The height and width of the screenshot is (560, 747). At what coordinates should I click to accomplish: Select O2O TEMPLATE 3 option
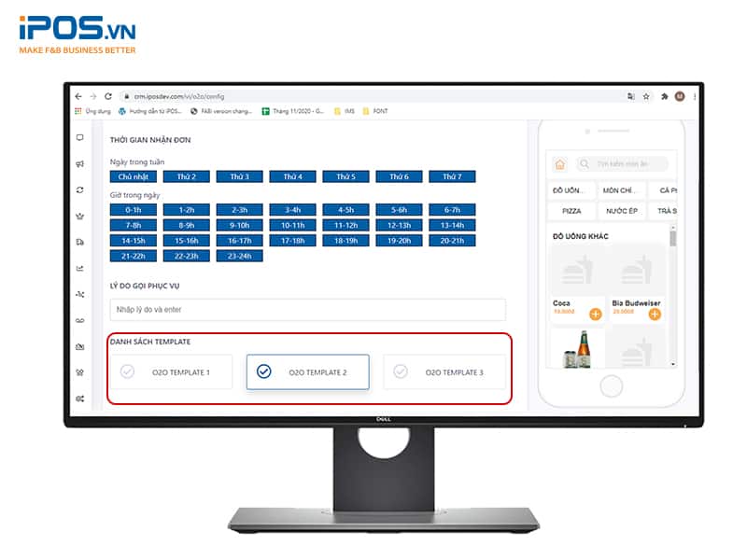pos(444,371)
